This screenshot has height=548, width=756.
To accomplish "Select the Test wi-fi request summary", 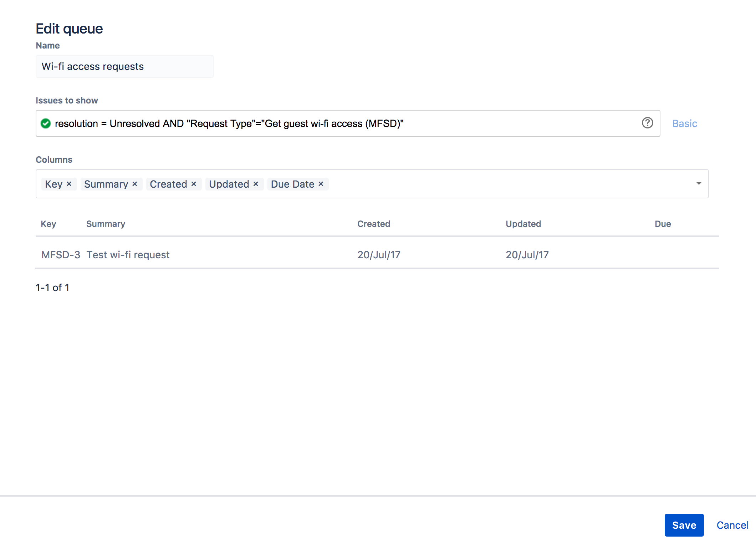I will click(128, 254).
